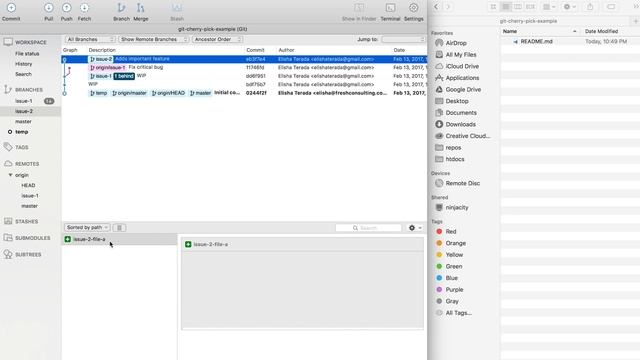Click the Submodules section icon
This screenshot has width=640, height=360.
tap(8, 238)
